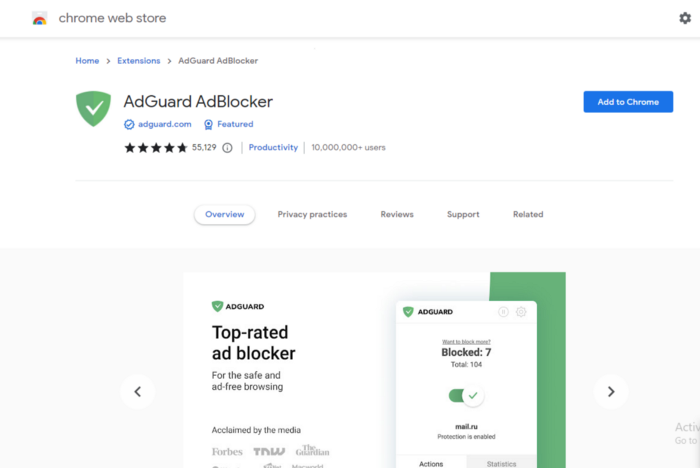Click the verified publisher badge icon
The image size is (700, 468).
pos(129,125)
